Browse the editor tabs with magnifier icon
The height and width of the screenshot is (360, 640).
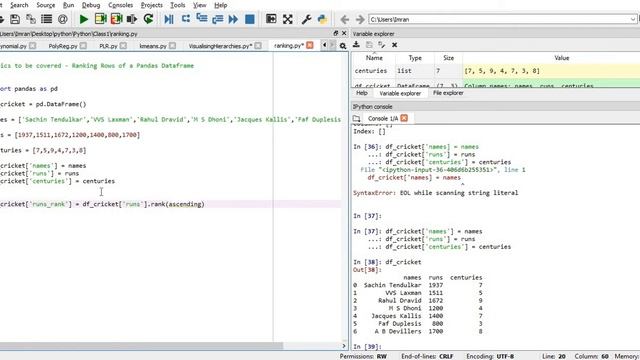click(343, 46)
